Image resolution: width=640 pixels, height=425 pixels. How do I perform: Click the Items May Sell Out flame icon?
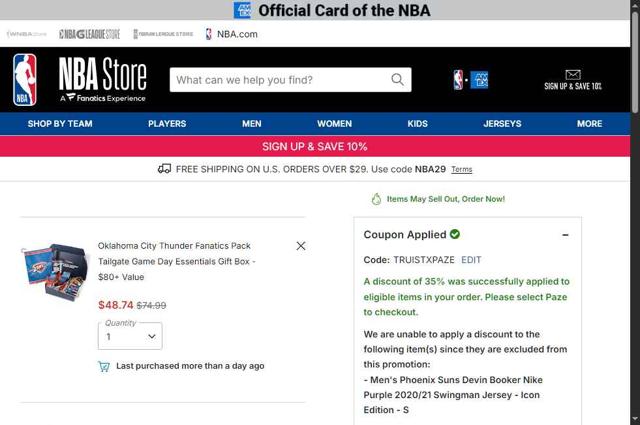coord(376,199)
